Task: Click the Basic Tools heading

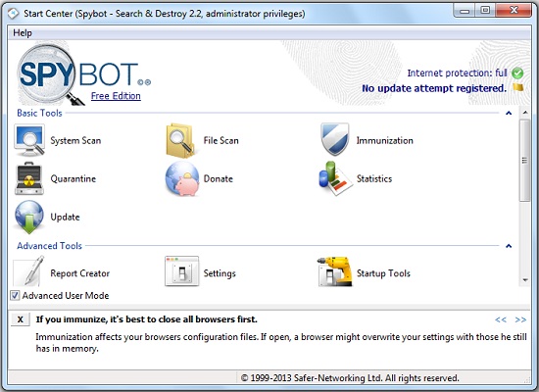Action: click(39, 113)
